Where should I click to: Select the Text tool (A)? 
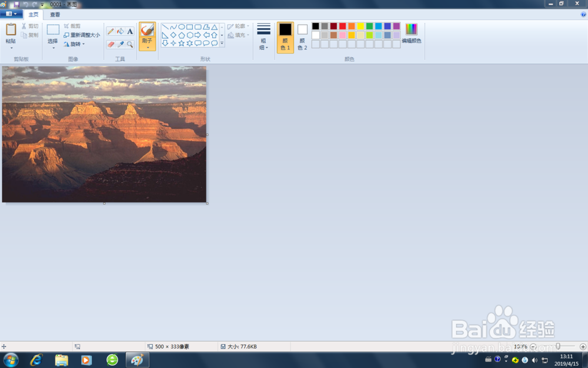coord(130,32)
